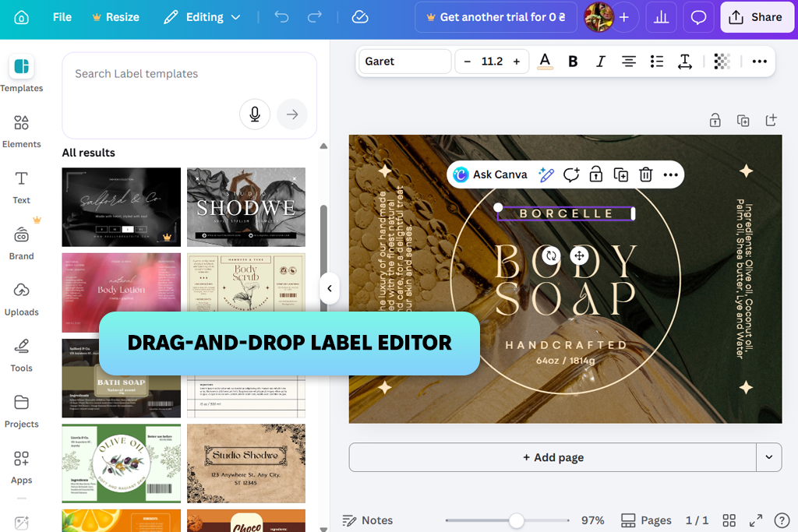Click Get another trial button

496,17
